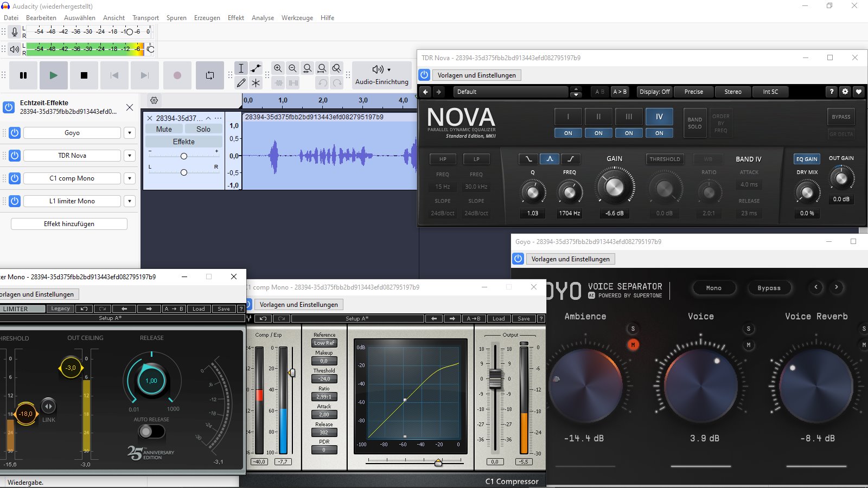This screenshot has height=488, width=868.
Task: Toggle BYPASS in TDR Nova
Action: point(841,117)
